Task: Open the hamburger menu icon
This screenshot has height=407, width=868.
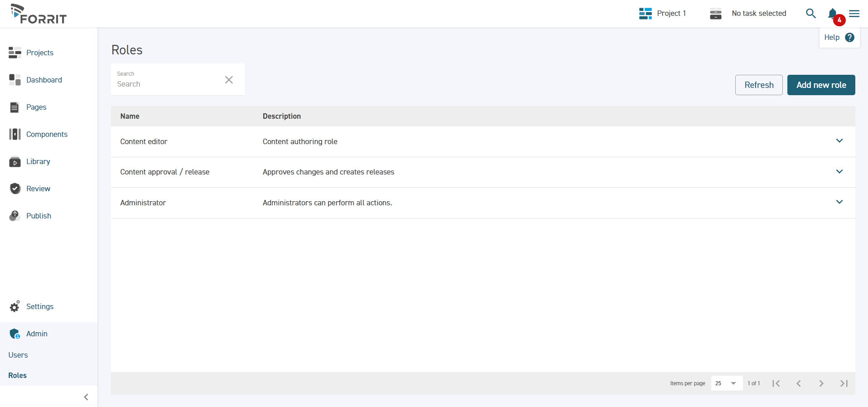Action: click(854, 14)
